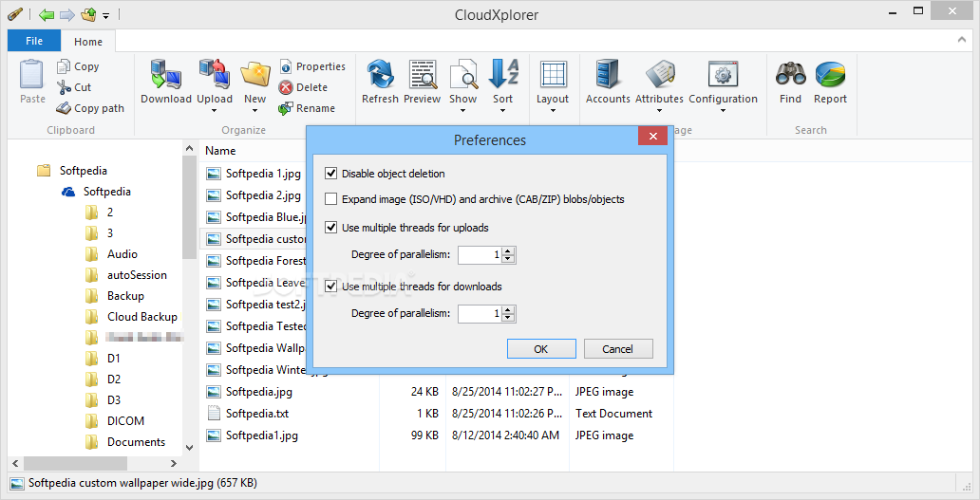The height and width of the screenshot is (500, 980).
Task: Increase upload degree of parallelism
Action: point(509,250)
